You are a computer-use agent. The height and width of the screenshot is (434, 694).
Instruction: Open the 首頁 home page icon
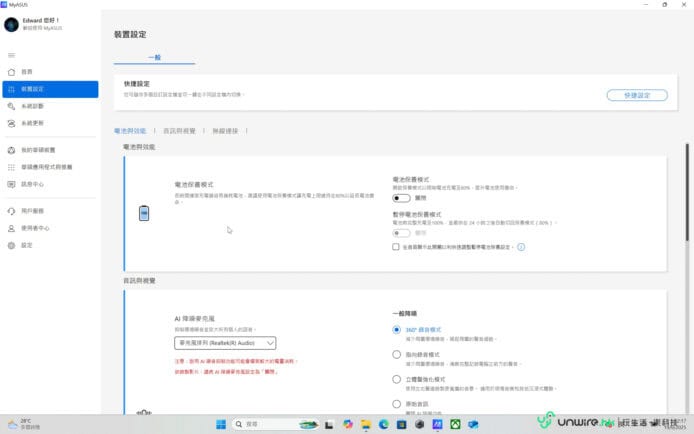coord(11,72)
